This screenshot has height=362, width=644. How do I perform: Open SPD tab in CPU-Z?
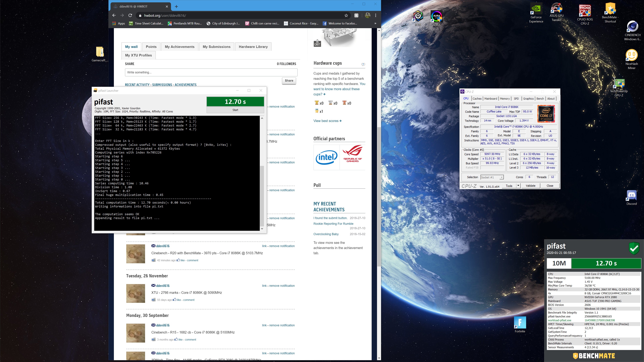point(516,99)
